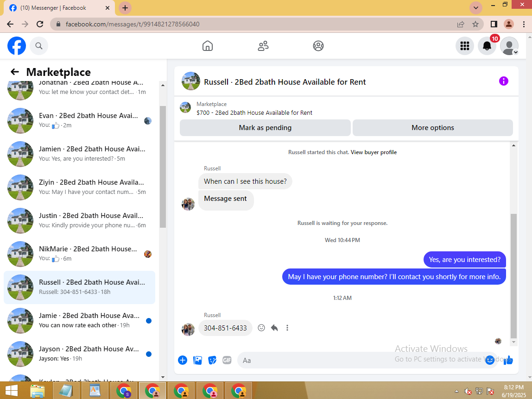Open the Facebook logo home link
Image resolution: width=532 pixels, height=399 pixels.
click(x=17, y=46)
